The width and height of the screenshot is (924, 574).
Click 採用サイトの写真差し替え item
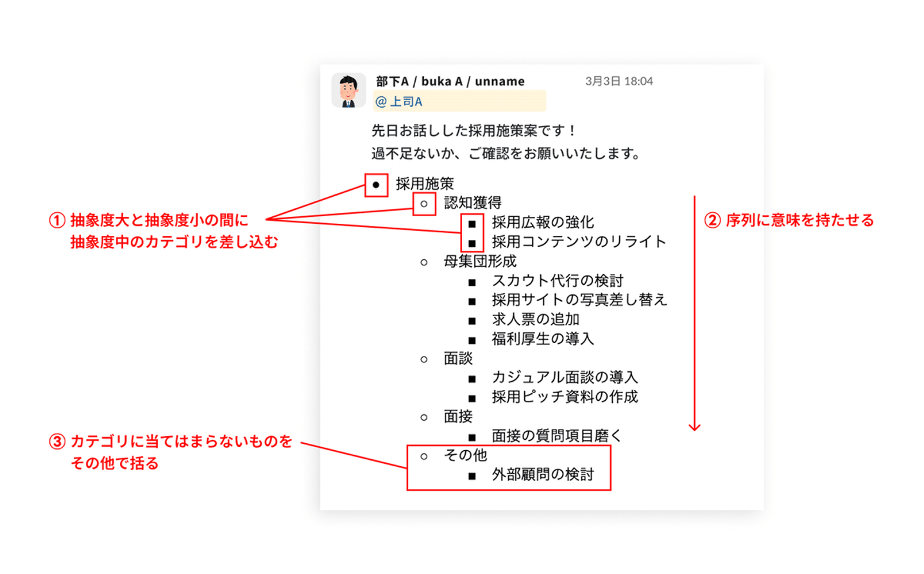pyautogui.click(x=579, y=300)
